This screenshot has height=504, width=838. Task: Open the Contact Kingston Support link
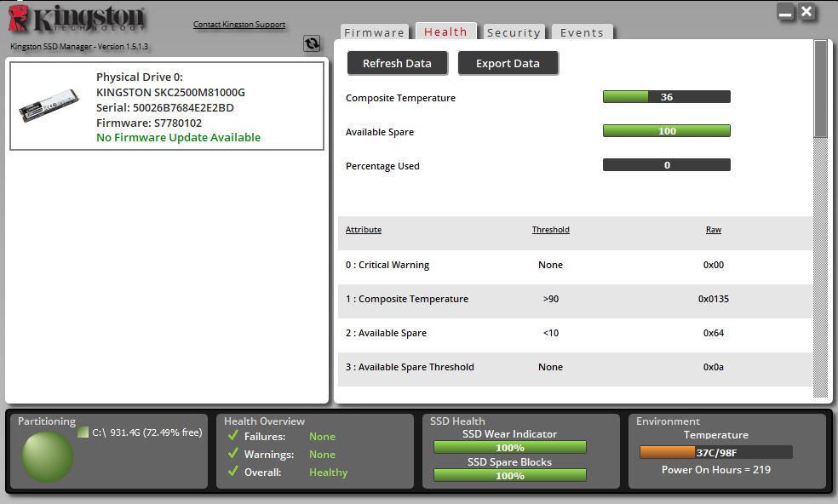[x=239, y=25]
